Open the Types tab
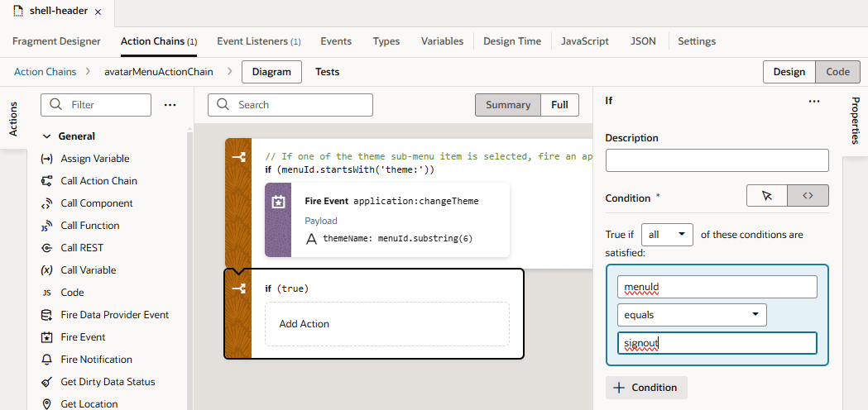The height and width of the screenshot is (410, 868). point(386,41)
